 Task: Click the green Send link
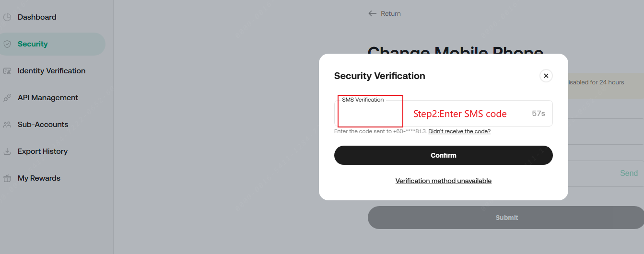click(629, 173)
